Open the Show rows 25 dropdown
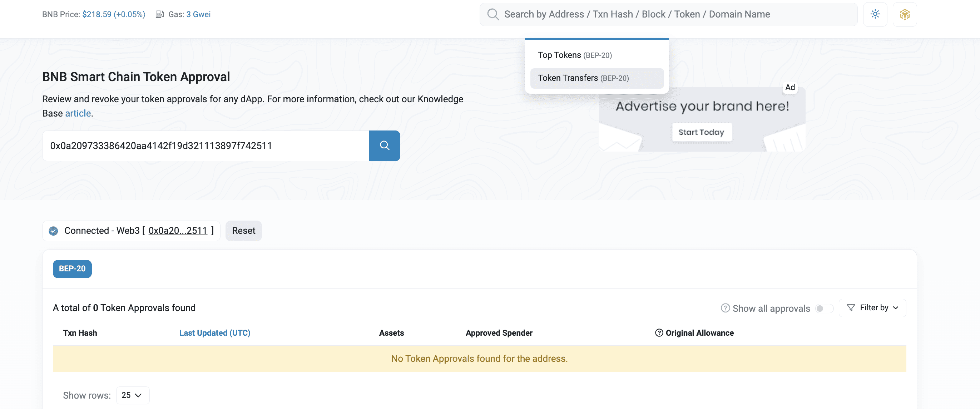Viewport: 980px width, 409px height. tap(132, 395)
